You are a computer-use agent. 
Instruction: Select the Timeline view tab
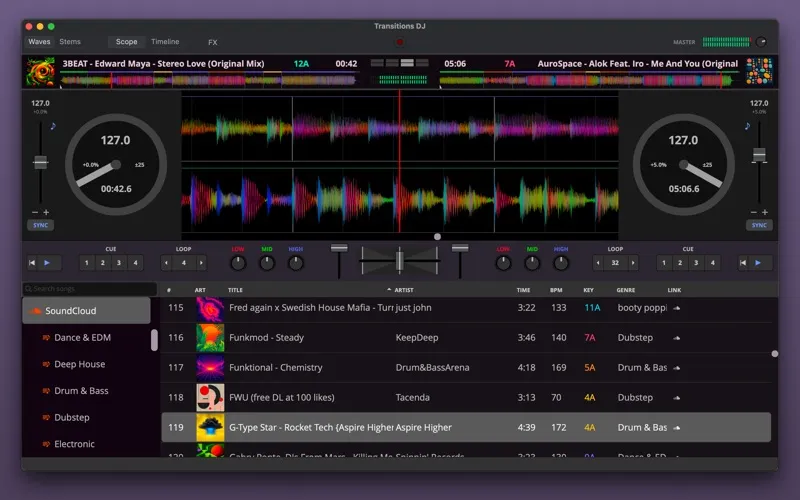[x=165, y=42]
